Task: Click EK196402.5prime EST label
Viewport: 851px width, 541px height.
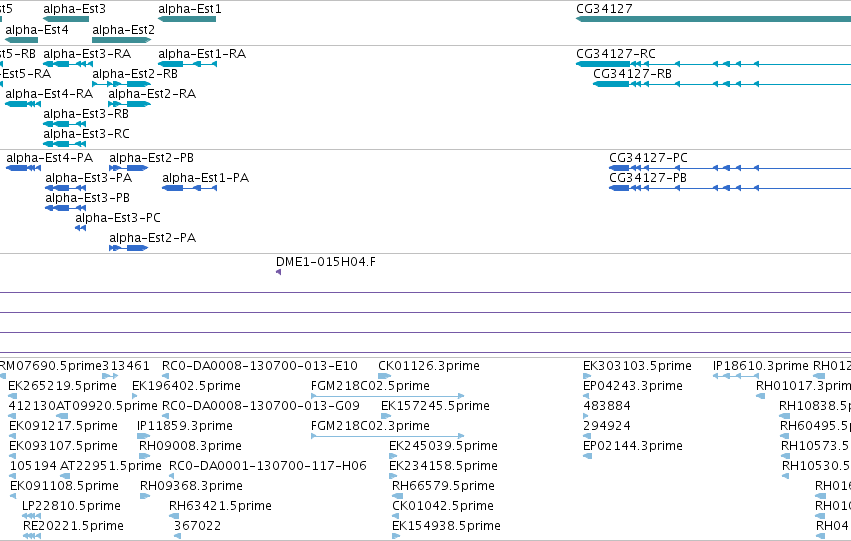Action: tap(186, 386)
